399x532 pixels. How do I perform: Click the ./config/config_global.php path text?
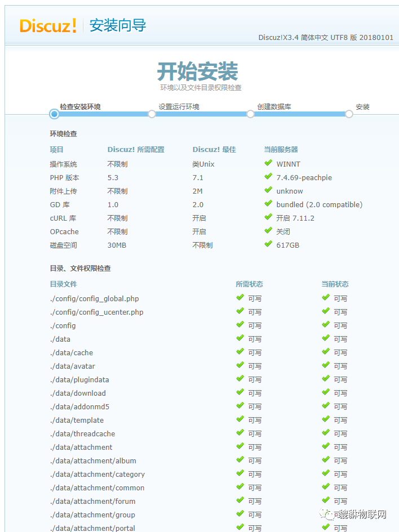click(95, 299)
